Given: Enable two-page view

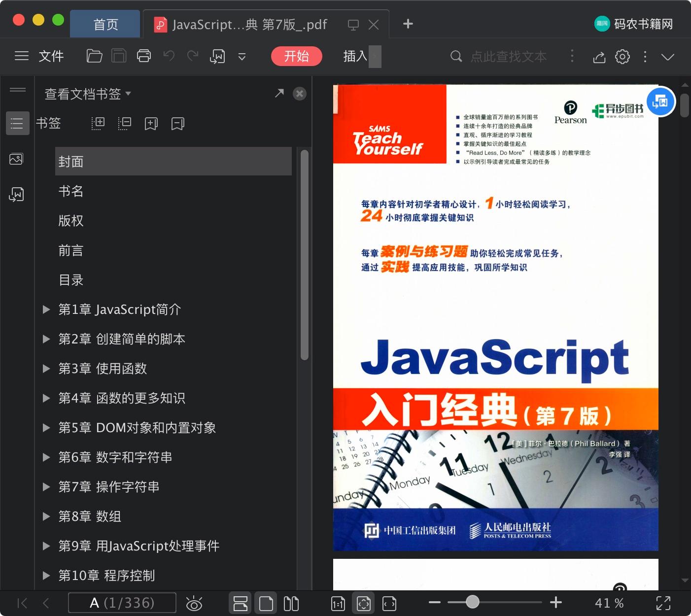Looking at the screenshot, I should point(291,604).
